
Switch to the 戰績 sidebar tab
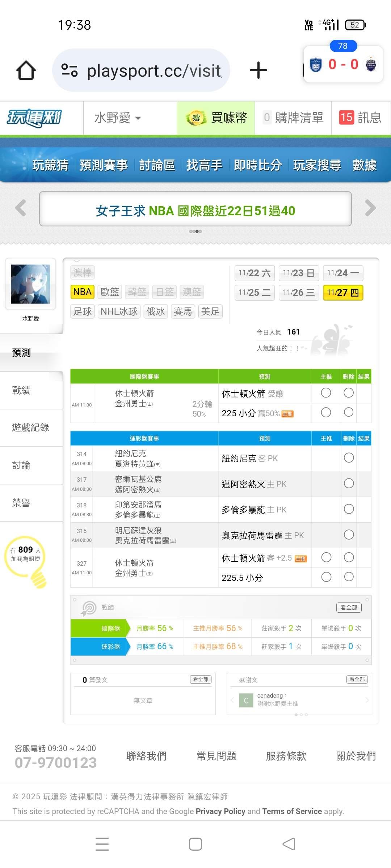(21, 390)
